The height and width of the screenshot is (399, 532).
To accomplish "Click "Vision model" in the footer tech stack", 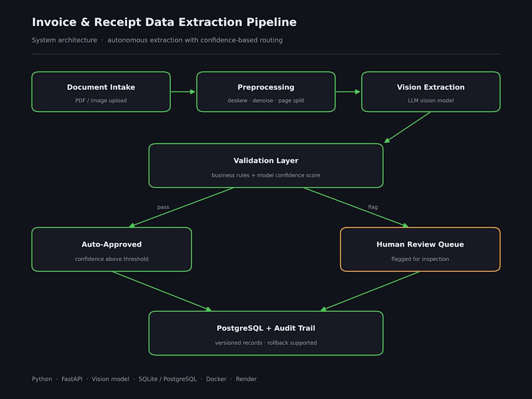I will pos(111,379).
